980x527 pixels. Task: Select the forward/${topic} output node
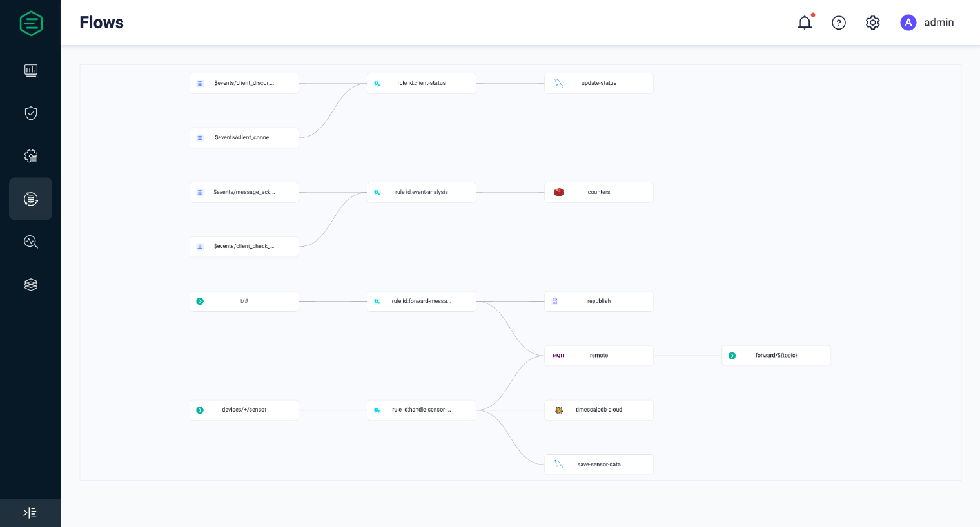(x=776, y=356)
